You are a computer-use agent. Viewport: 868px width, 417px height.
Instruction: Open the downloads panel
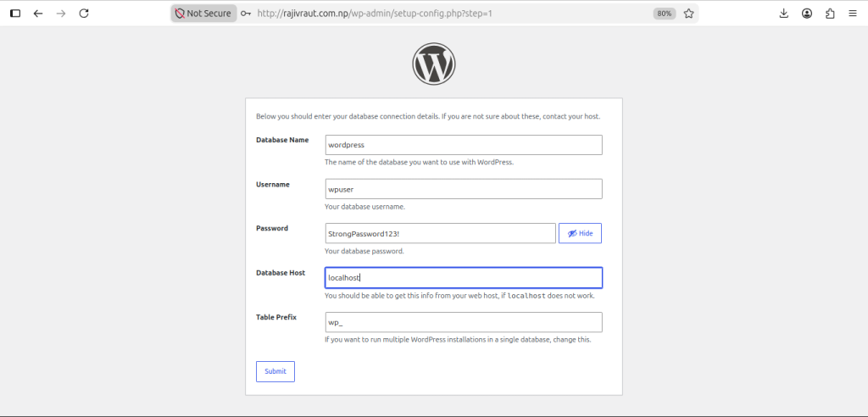(784, 14)
